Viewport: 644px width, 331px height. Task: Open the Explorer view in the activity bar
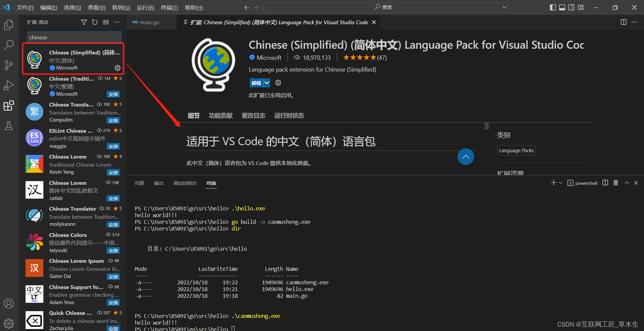(9, 25)
